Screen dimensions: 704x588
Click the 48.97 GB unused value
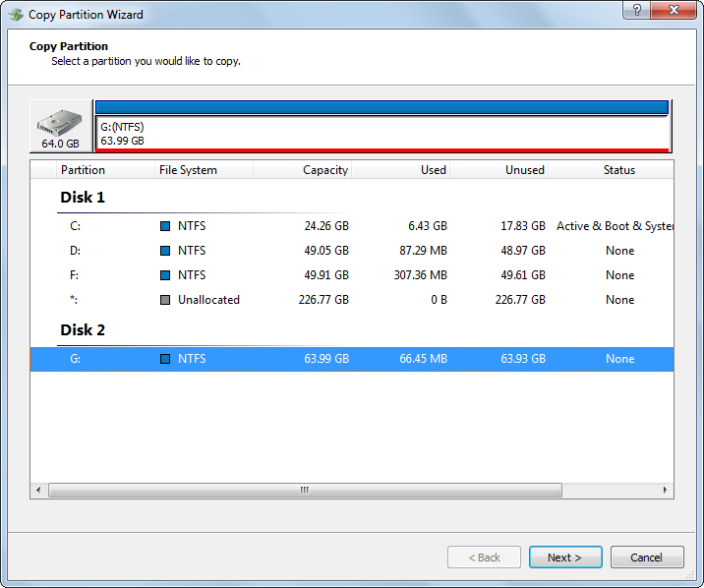(523, 251)
